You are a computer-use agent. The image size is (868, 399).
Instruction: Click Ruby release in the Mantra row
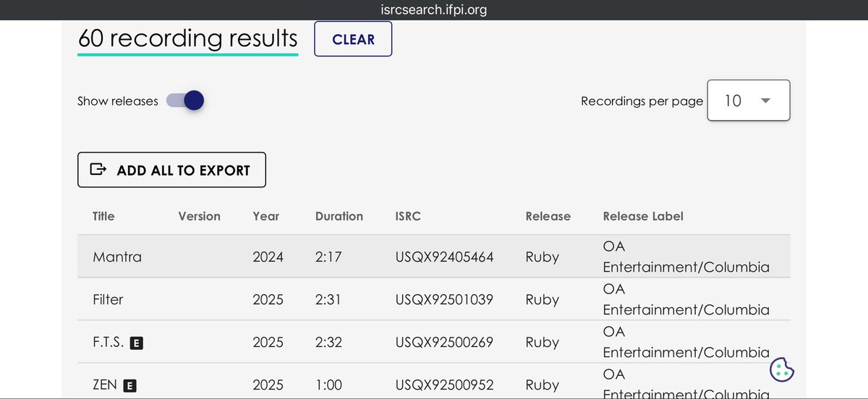pos(542,257)
